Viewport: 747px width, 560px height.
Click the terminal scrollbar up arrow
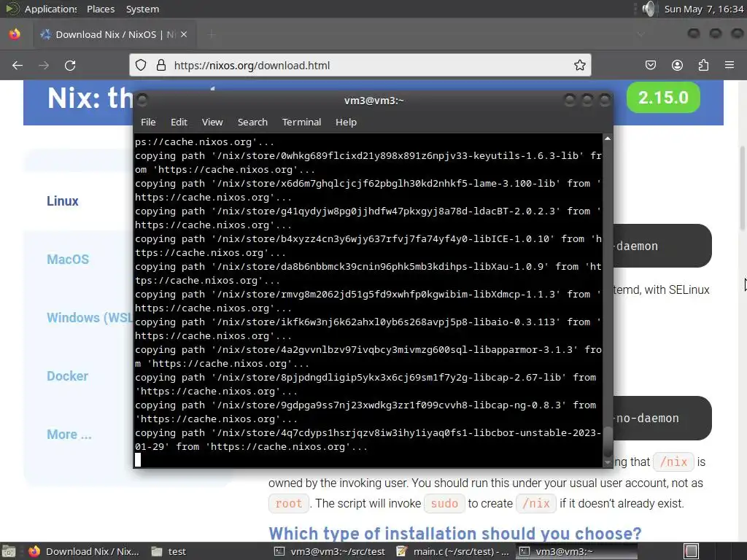coord(608,139)
